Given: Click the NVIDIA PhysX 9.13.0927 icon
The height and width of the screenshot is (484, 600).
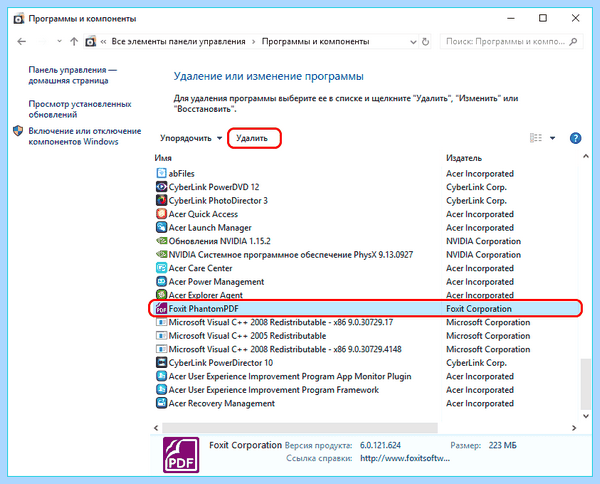Looking at the screenshot, I should pyautogui.click(x=161, y=254).
